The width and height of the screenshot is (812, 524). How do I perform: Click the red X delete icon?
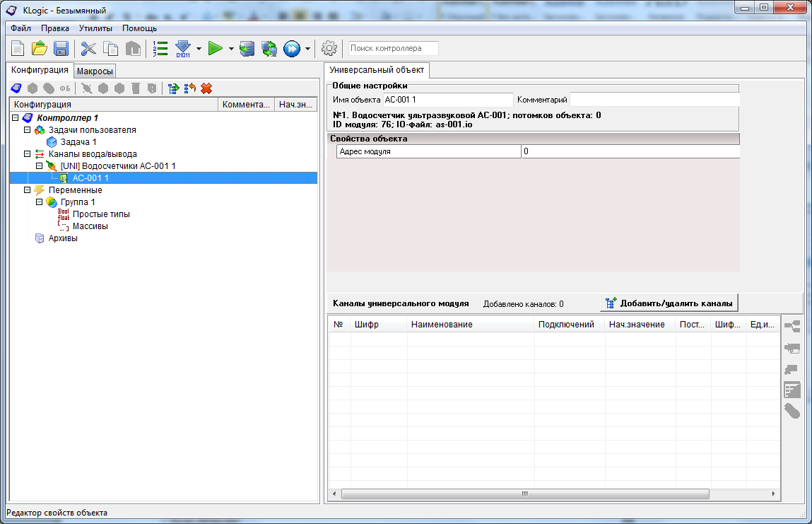point(206,88)
